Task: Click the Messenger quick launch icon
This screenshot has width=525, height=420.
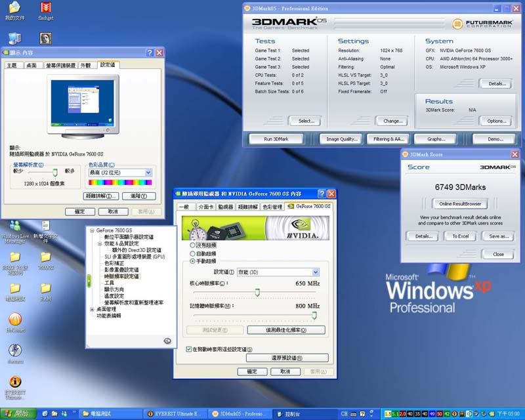Action: tap(64, 414)
